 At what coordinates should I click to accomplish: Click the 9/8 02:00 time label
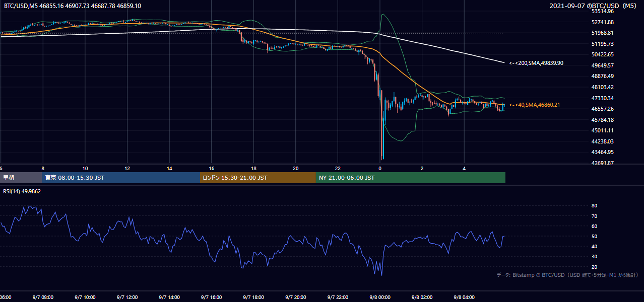click(422, 297)
